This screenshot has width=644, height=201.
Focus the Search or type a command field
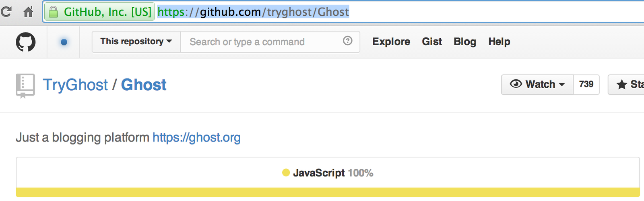click(x=270, y=41)
